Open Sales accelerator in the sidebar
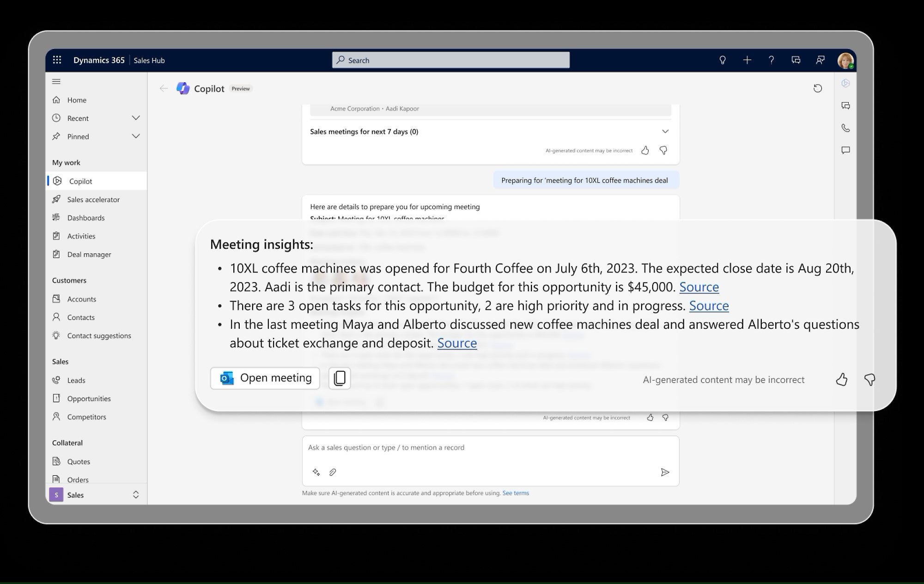Image resolution: width=924 pixels, height=584 pixels. (93, 199)
